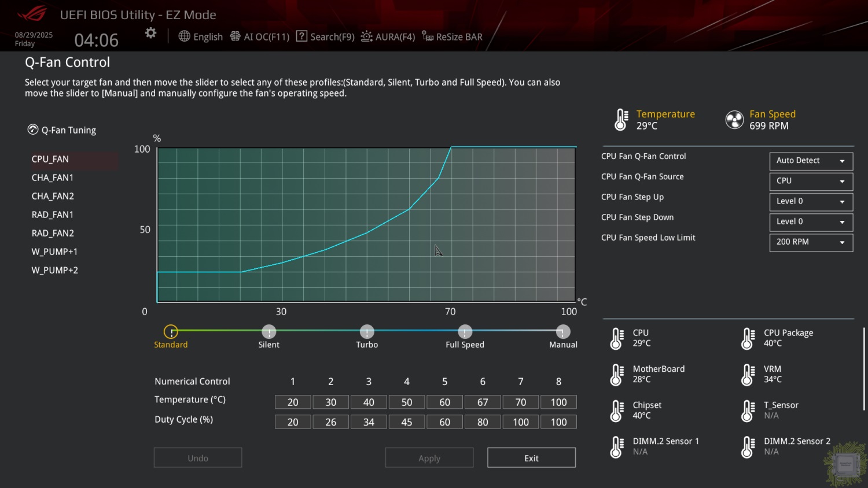868x488 pixels.
Task: Click the Exit button
Action: 531,458
